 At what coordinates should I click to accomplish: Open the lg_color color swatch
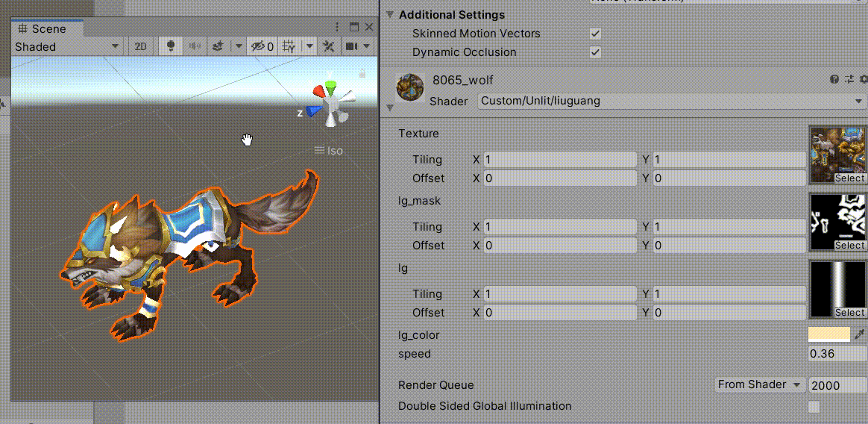[829, 334]
